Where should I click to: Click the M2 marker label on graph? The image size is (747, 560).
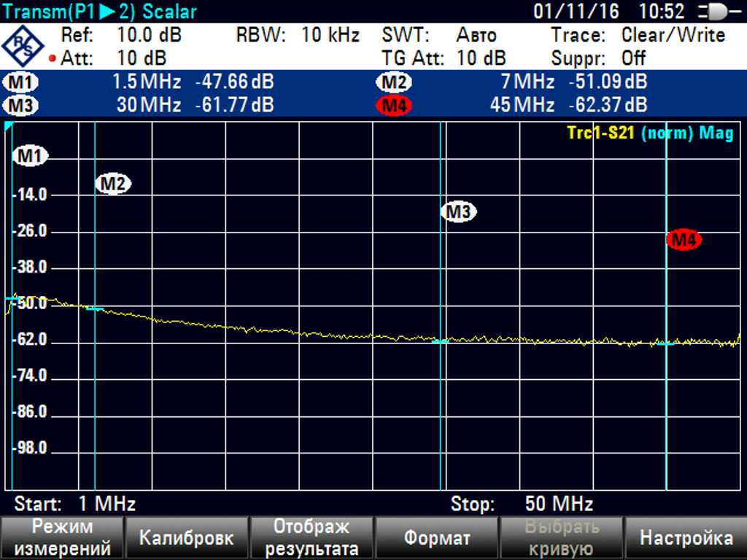[x=112, y=184]
